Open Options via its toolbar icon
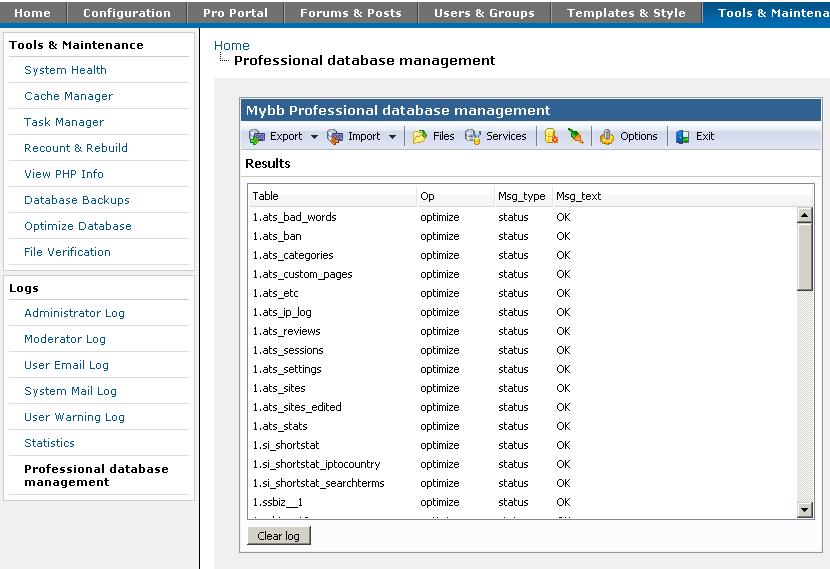 coord(607,137)
